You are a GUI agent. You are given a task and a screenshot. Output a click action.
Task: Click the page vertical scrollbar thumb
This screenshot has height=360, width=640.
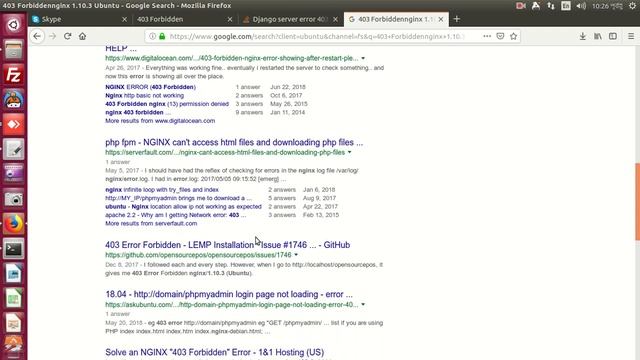[x=637, y=201]
